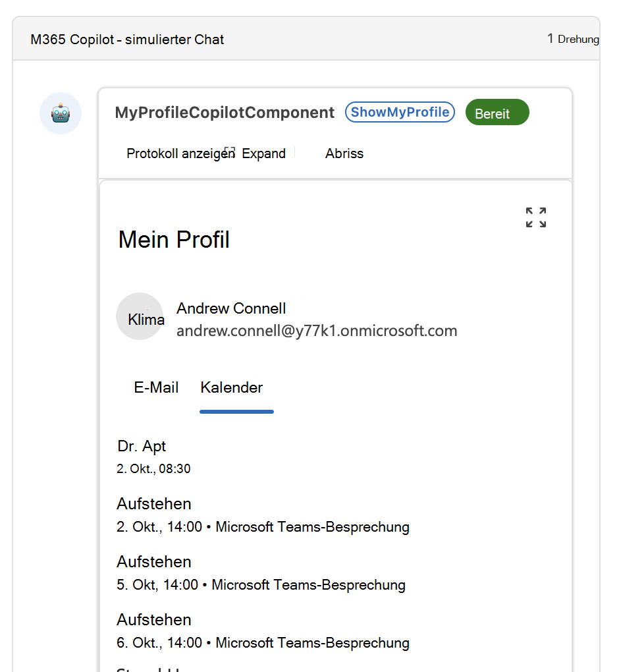Click the 5. Okt, 14:00 Teams-Besprechung details
Screen dimensions: 619x672
pos(261,584)
